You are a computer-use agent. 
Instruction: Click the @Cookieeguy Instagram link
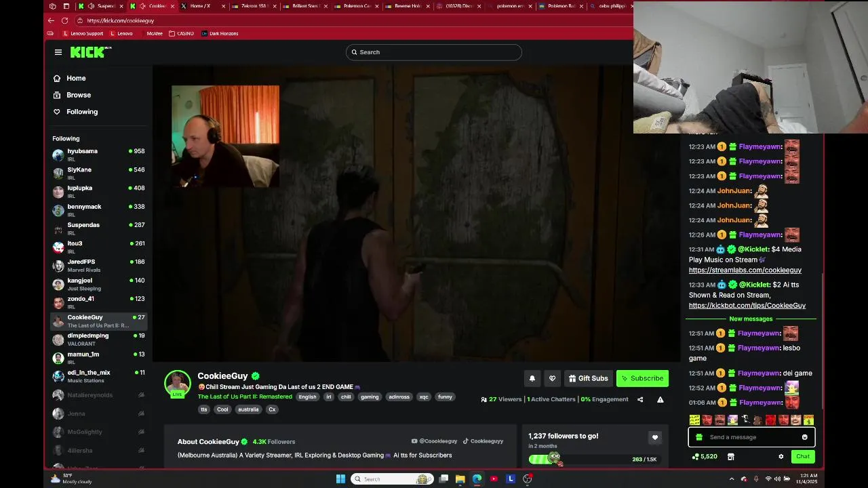[x=434, y=441]
